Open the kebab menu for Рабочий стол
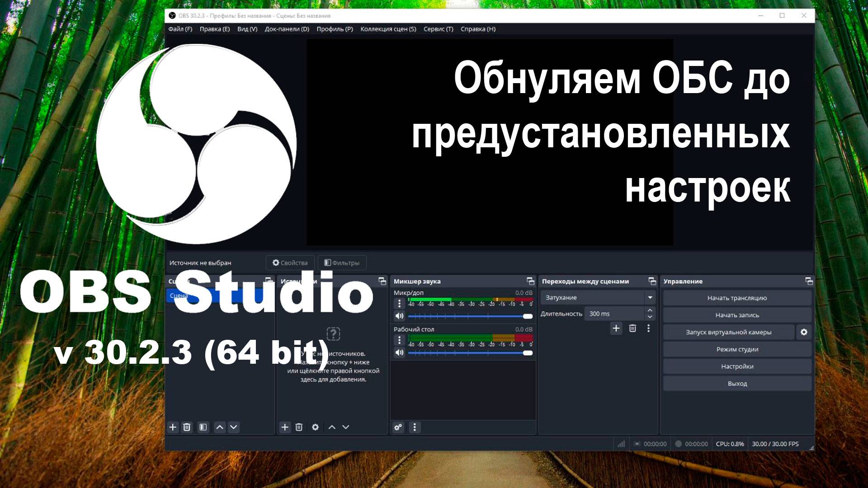The height and width of the screenshot is (488, 868). 399,340
